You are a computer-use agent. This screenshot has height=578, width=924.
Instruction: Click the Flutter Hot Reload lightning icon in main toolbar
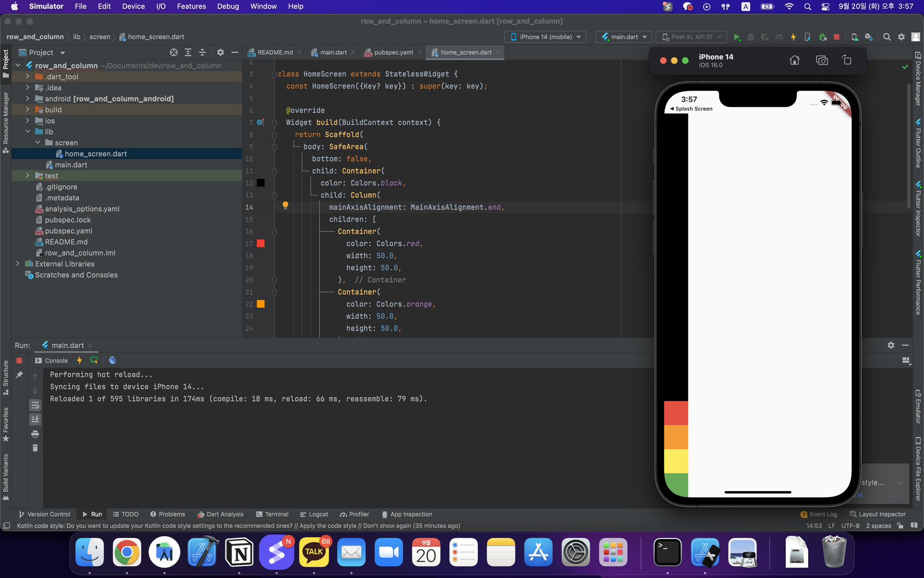(x=793, y=37)
